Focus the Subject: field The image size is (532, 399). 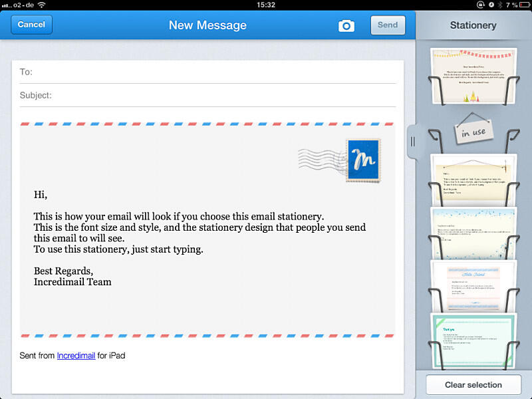(x=207, y=95)
